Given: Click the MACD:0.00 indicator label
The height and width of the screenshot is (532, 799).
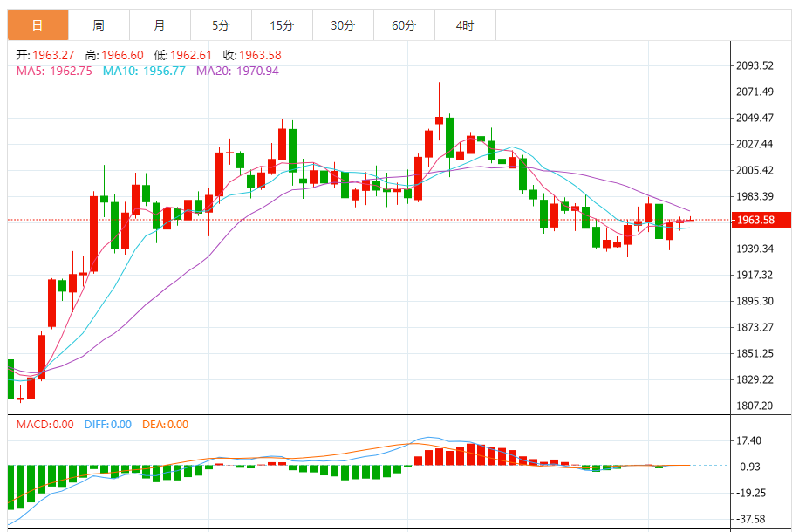Looking at the screenshot, I should (x=44, y=425).
